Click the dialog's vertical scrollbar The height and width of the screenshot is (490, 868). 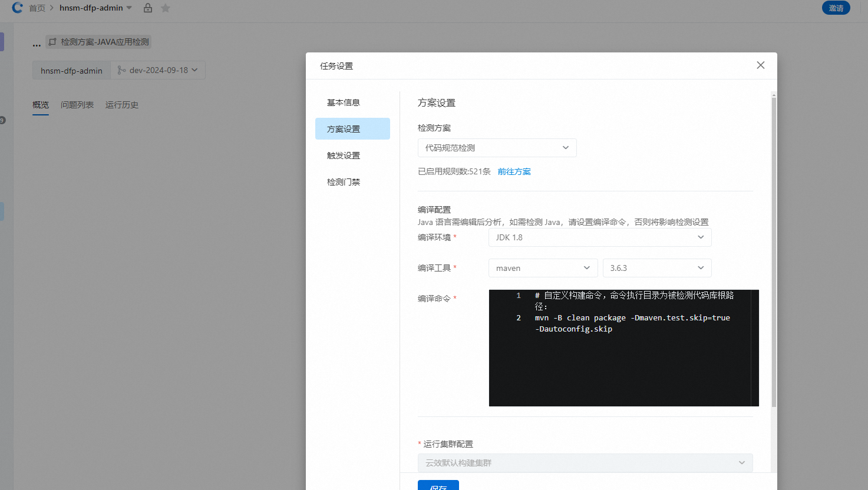[774, 252]
